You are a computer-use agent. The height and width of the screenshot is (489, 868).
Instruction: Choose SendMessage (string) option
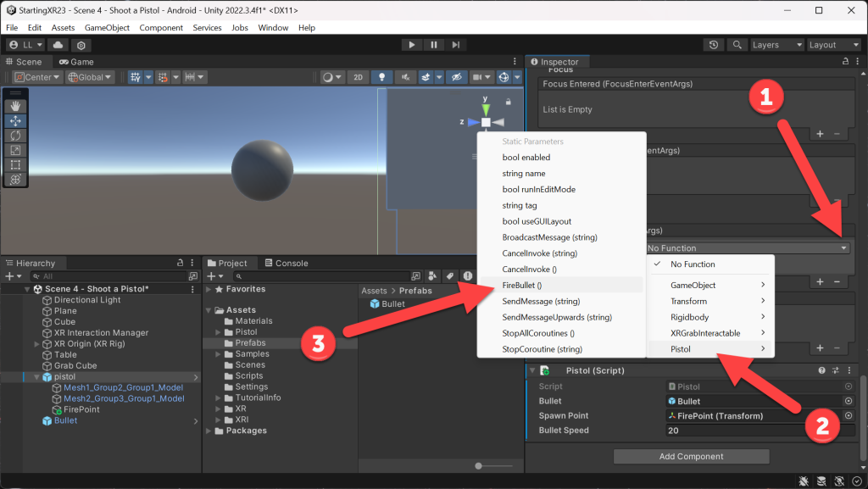coord(561,301)
